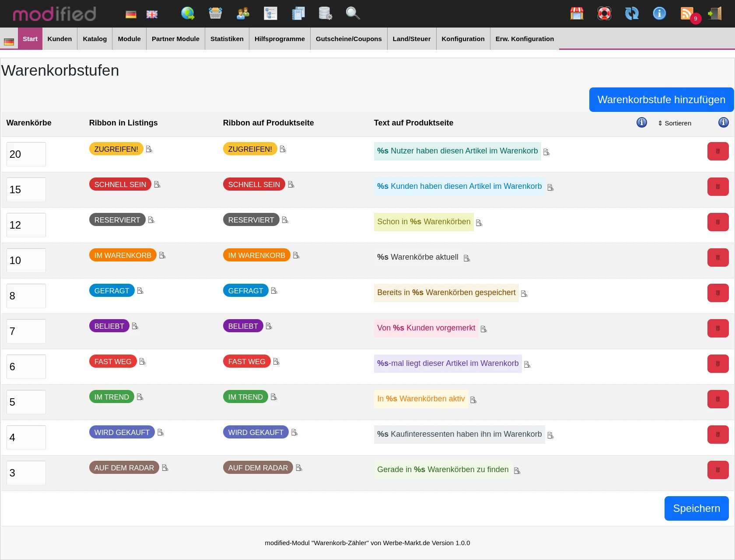
Task: Open the categories list icon
Action: point(270,14)
